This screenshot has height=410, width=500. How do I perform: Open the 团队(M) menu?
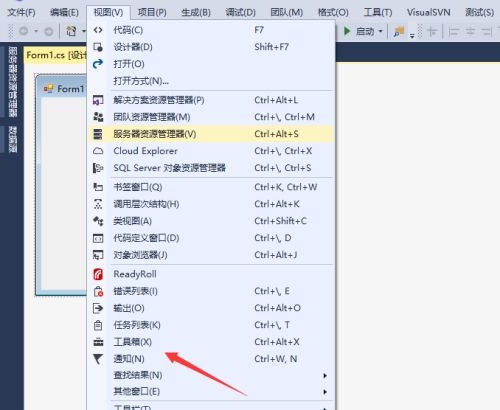pyautogui.click(x=287, y=13)
